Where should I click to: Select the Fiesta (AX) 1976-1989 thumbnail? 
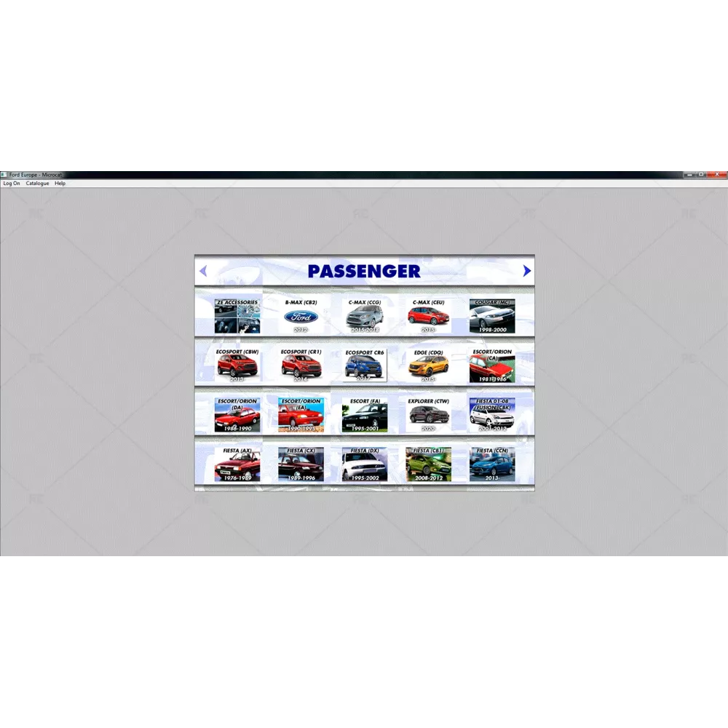[x=237, y=464]
